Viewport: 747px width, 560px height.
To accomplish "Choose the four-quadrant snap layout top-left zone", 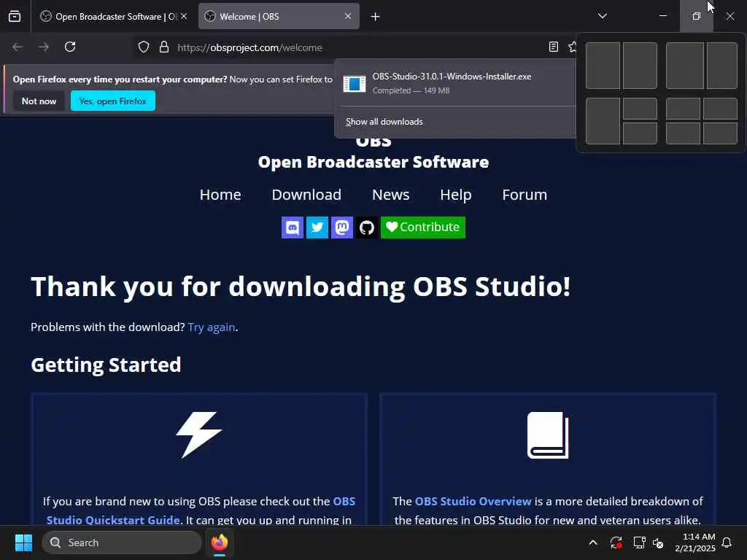I will [x=683, y=109].
